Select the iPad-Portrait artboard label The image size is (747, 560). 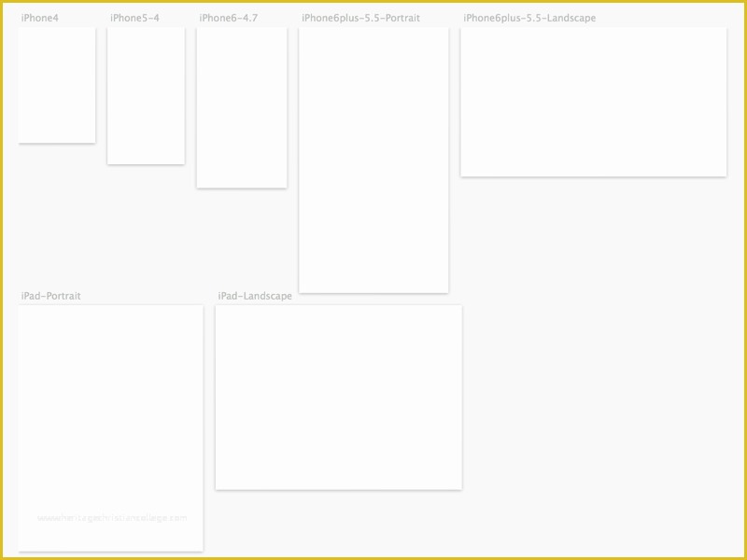click(51, 296)
